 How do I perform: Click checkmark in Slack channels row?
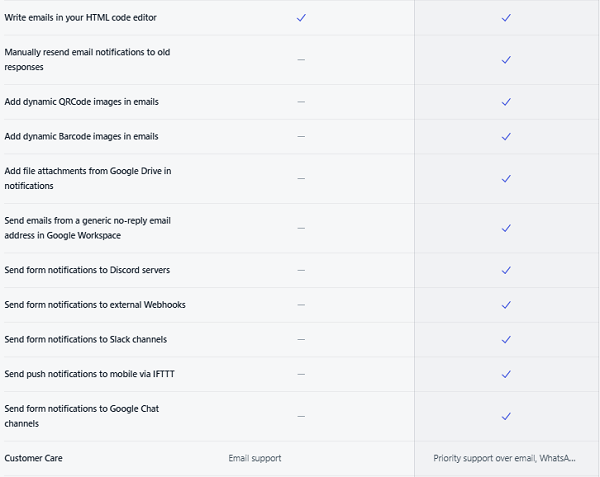506,340
